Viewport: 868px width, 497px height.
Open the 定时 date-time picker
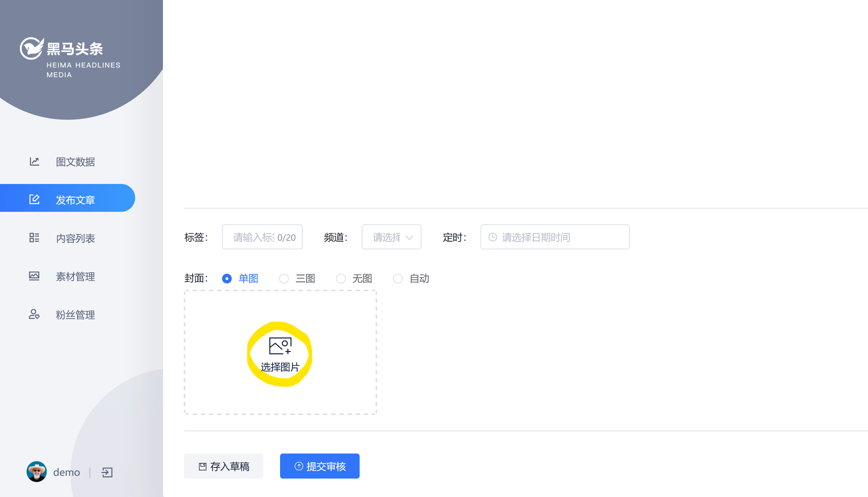[555, 237]
